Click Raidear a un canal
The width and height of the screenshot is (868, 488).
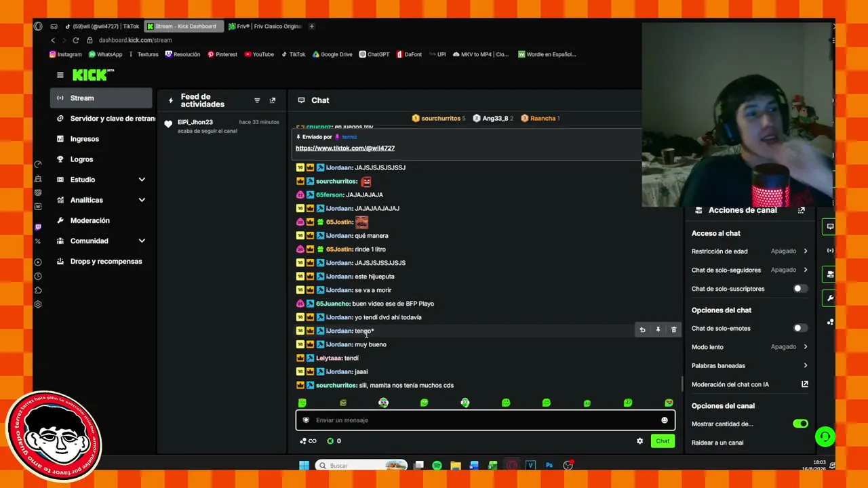717,443
